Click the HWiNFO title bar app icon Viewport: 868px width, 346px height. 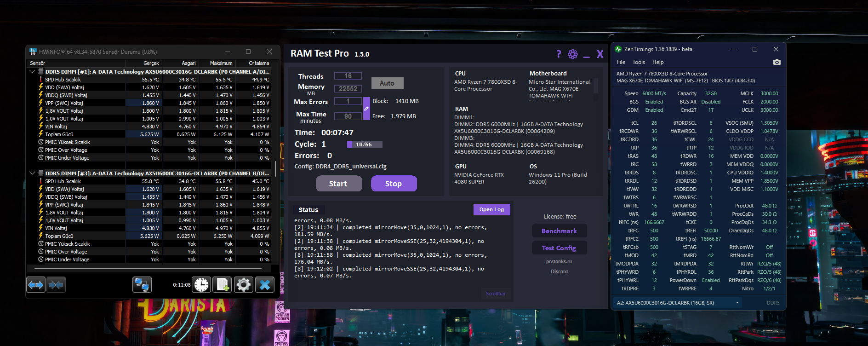pyautogui.click(x=33, y=52)
